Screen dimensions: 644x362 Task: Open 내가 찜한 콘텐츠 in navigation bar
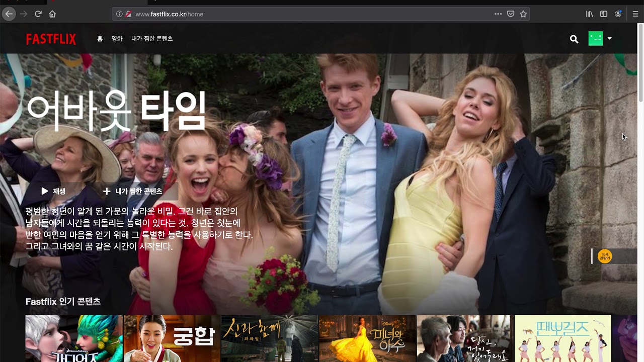coord(152,39)
